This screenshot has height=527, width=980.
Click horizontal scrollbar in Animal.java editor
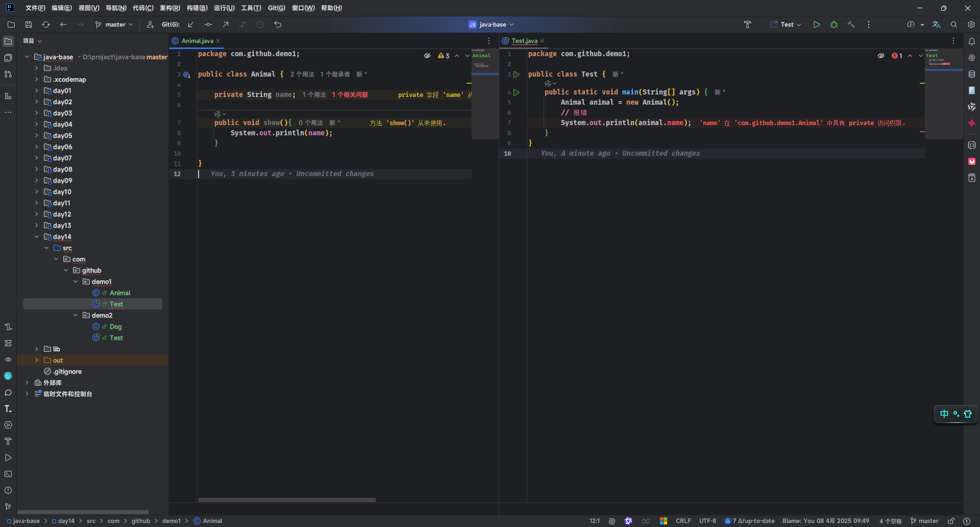click(287, 500)
